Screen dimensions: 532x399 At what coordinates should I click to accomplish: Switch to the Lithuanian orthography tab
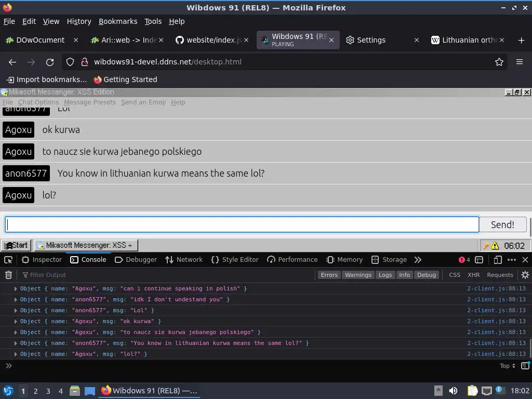[468, 41]
